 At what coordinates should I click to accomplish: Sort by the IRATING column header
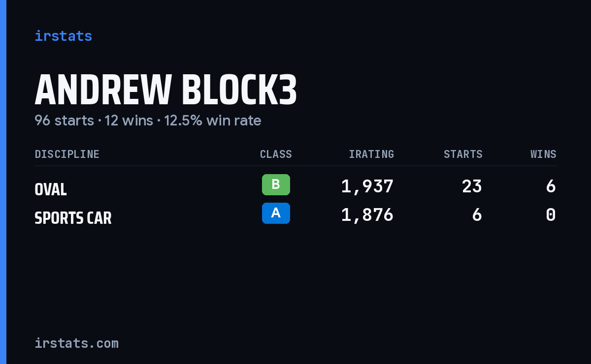click(371, 154)
